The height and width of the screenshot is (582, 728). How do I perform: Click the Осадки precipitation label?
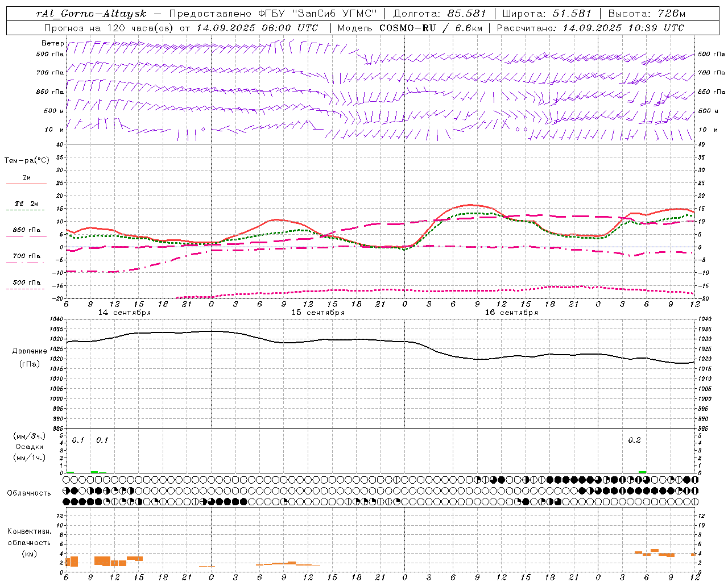pos(30,447)
